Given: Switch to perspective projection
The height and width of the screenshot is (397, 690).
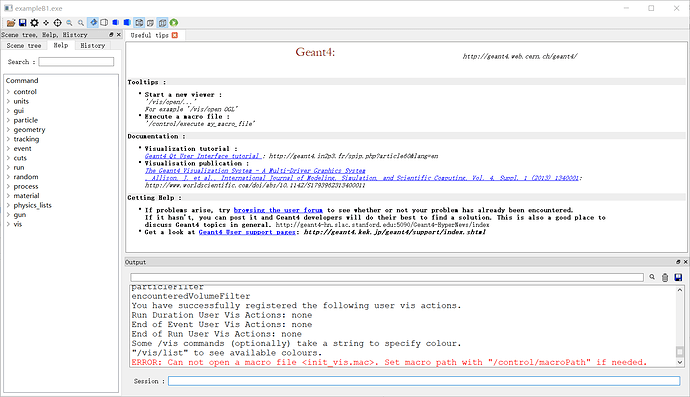Looking at the screenshot, I should pyautogui.click(x=150, y=22).
